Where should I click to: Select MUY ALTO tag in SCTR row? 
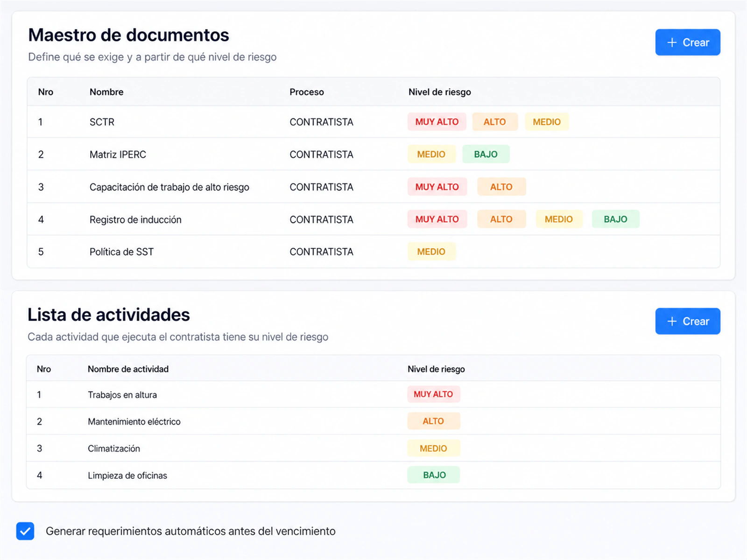437,122
